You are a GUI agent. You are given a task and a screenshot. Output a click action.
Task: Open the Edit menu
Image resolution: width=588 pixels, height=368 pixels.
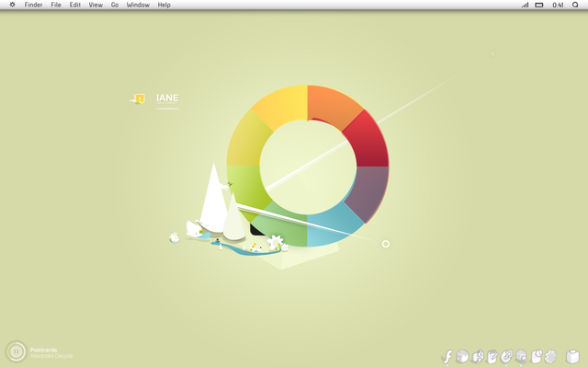[x=75, y=5]
